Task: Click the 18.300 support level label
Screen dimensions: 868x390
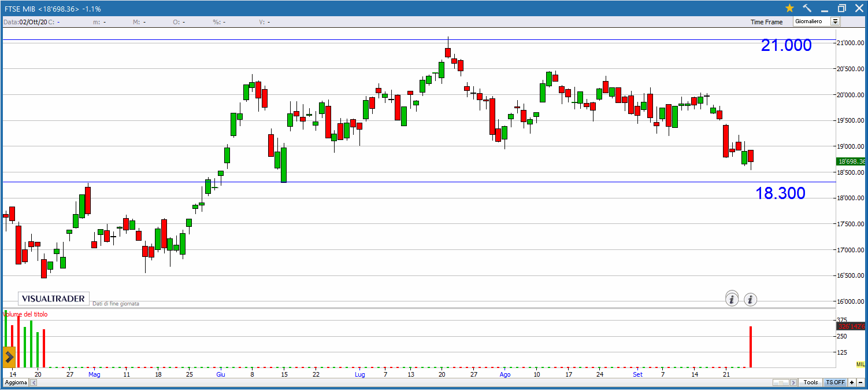Action: click(780, 193)
